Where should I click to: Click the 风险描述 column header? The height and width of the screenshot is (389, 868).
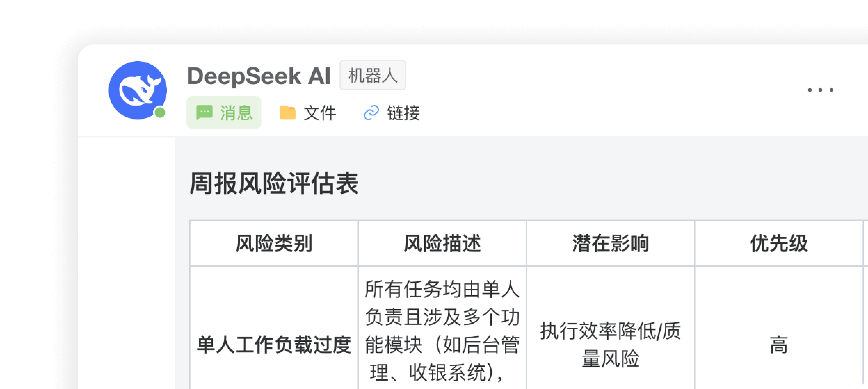pos(442,243)
